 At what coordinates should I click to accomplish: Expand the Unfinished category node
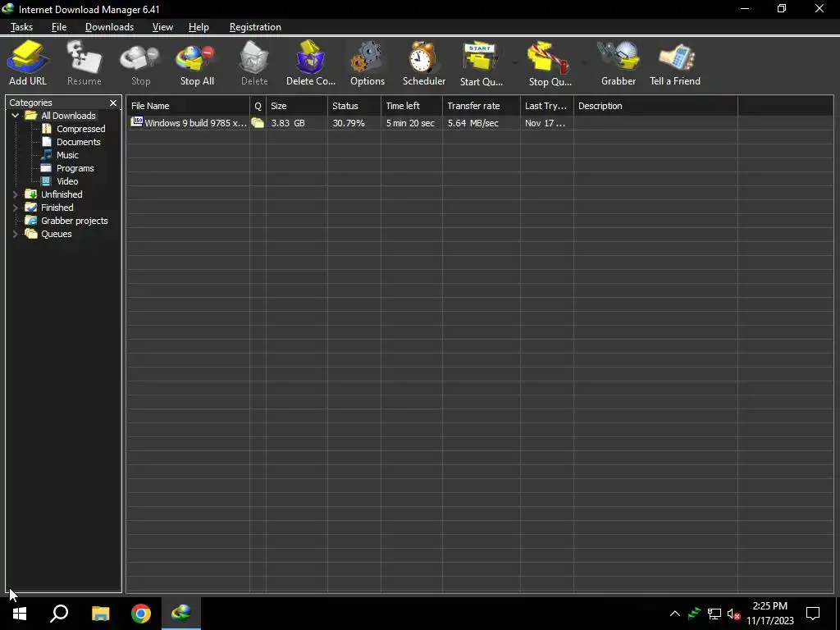click(x=15, y=194)
